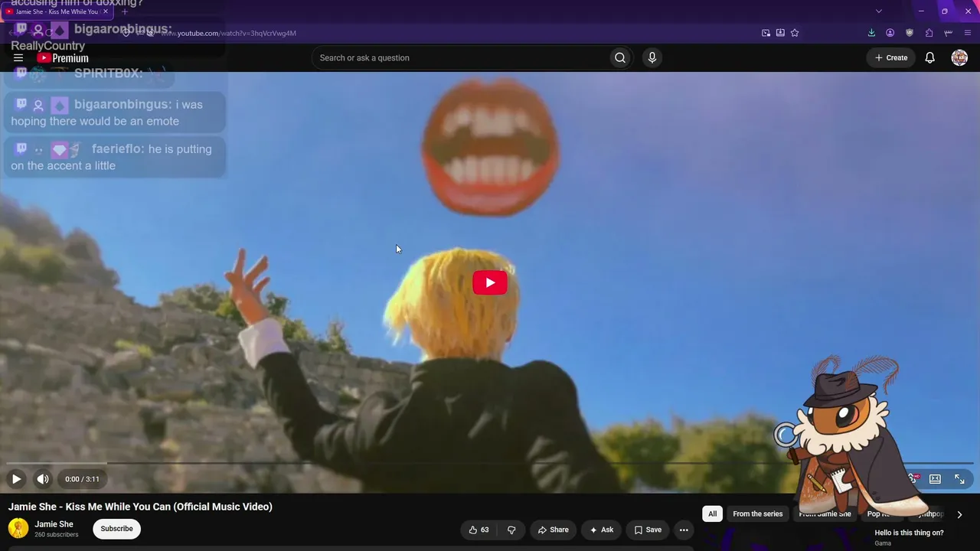Like the video with 63 likes
The width and height of the screenshot is (980, 551).
tap(479, 530)
